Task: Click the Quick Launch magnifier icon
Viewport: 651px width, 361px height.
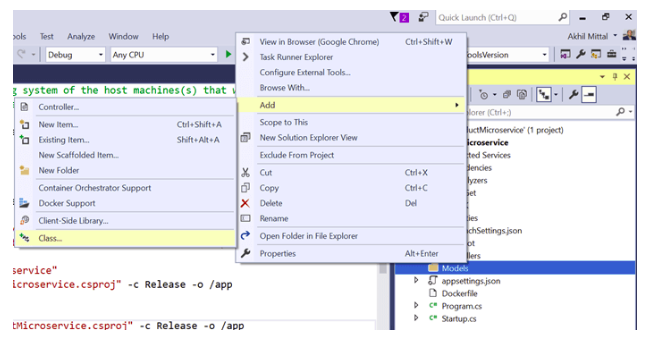Action: point(562,17)
